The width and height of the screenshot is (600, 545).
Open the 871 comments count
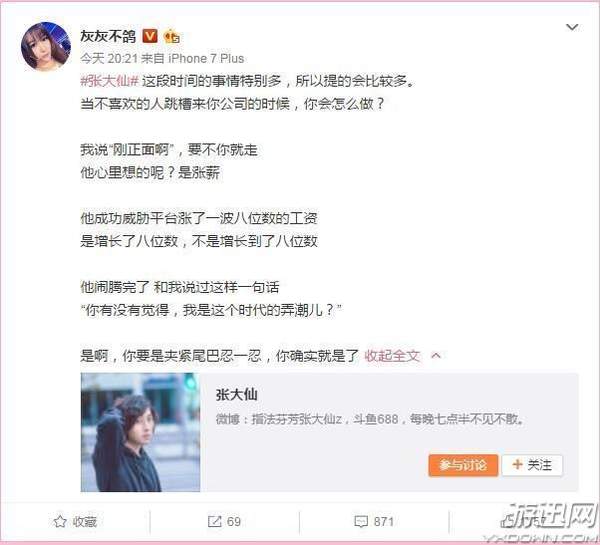pyautogui.click(x=383, y=521)
